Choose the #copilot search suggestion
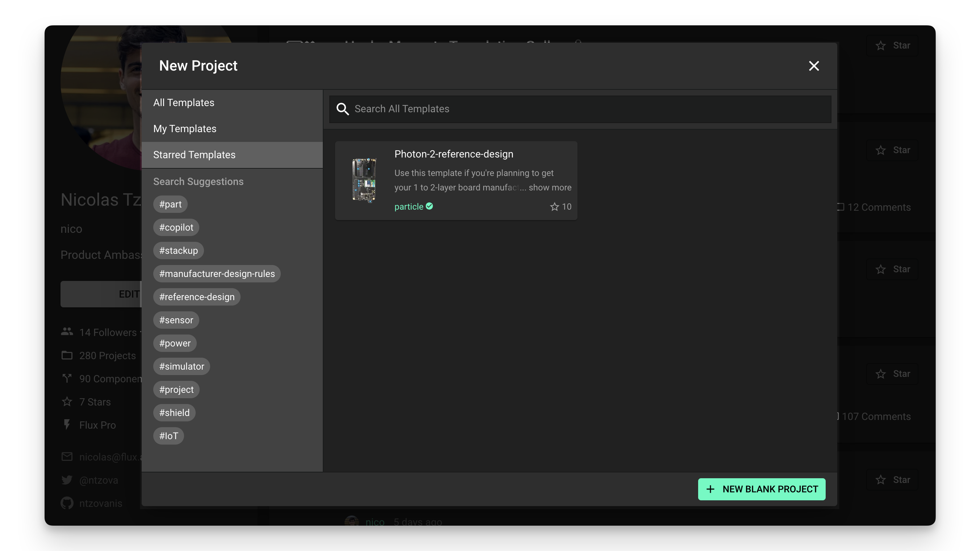Viewport: 980px width, 551px height. (x=176, y=227)
